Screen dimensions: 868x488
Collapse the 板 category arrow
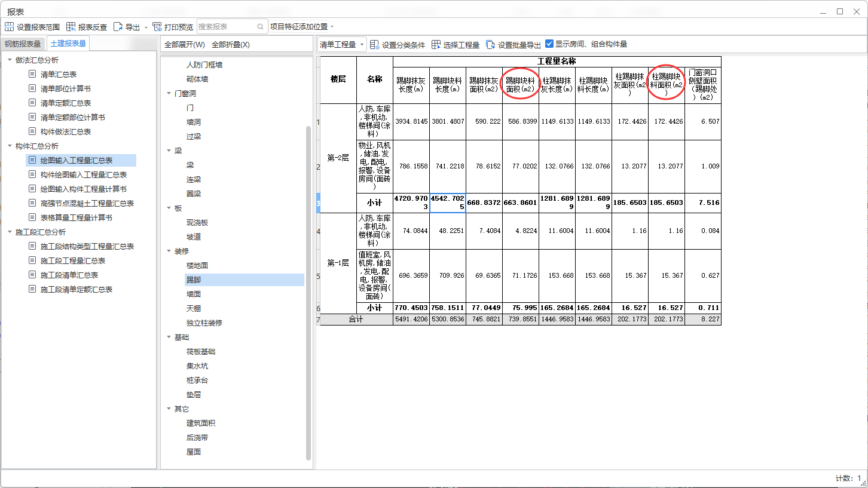pos(169,208)
